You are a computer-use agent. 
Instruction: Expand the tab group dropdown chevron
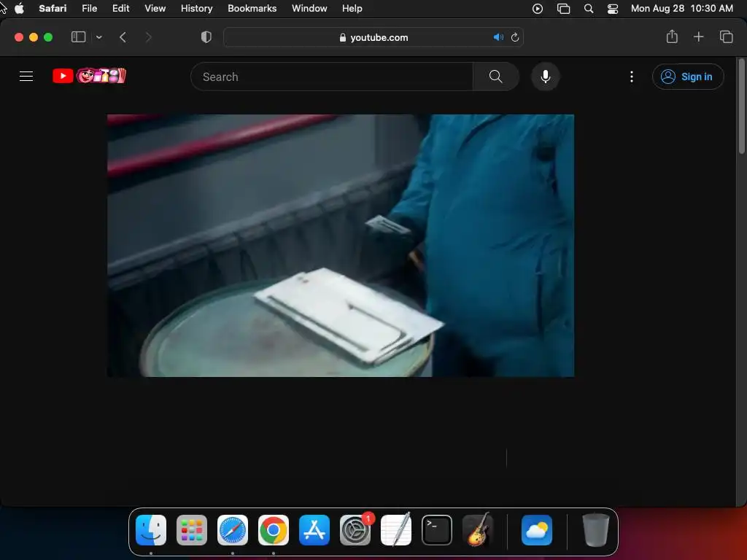coord(98,37)
